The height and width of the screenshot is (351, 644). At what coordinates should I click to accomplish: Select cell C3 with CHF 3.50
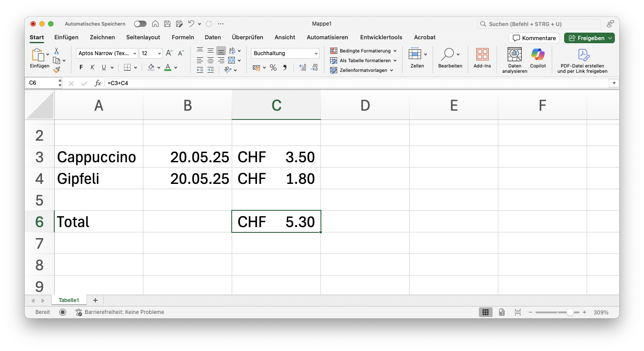276,157
